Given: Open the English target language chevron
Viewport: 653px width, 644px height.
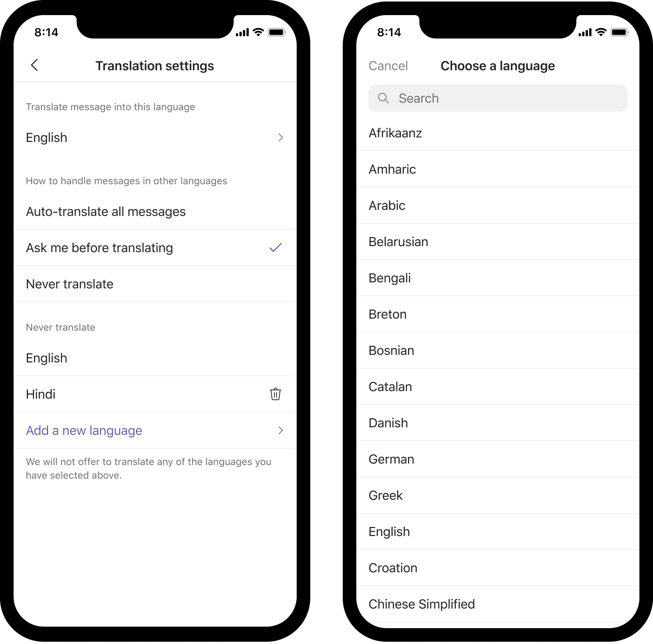Looking at the screenshot, I should coord(280,137).
